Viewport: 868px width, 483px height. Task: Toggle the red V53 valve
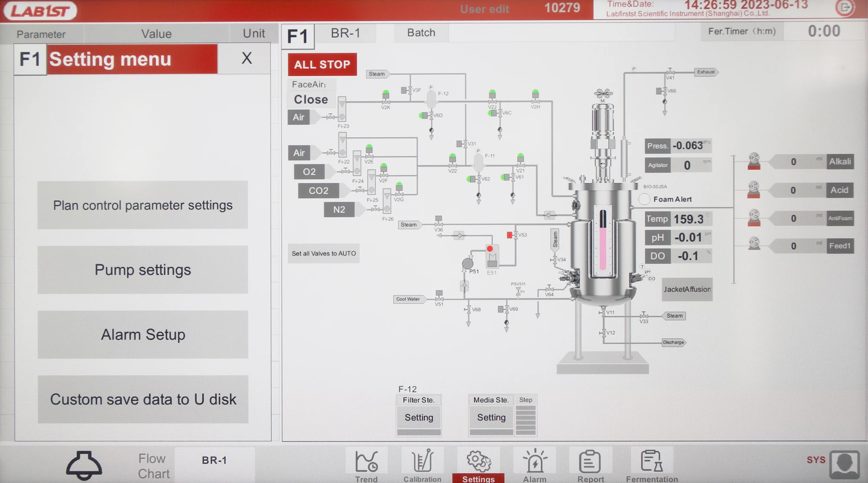tap(510, 235)
